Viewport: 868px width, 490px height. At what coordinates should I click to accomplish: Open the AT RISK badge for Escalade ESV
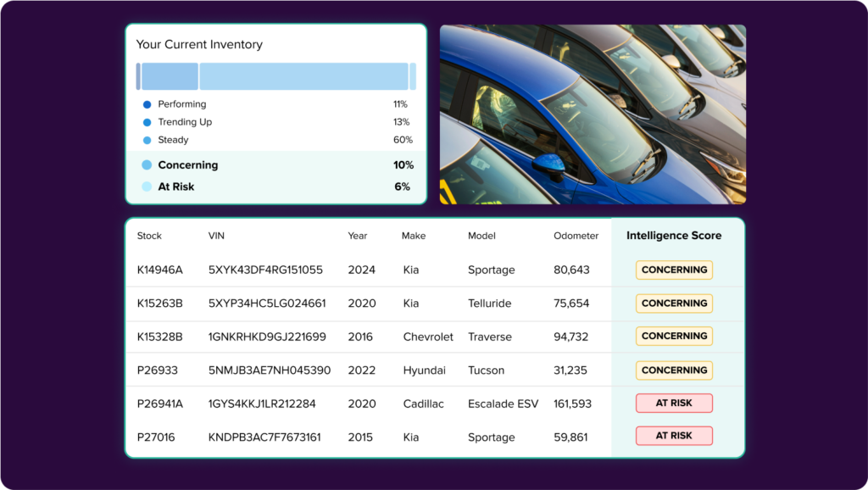(674, 403)
